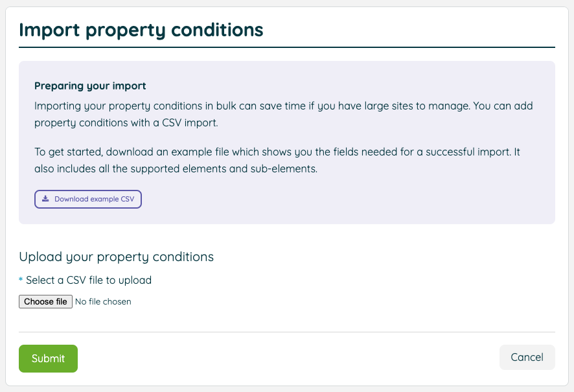
Task: Click the 'CSV' text in the download button
Action: 128,199
